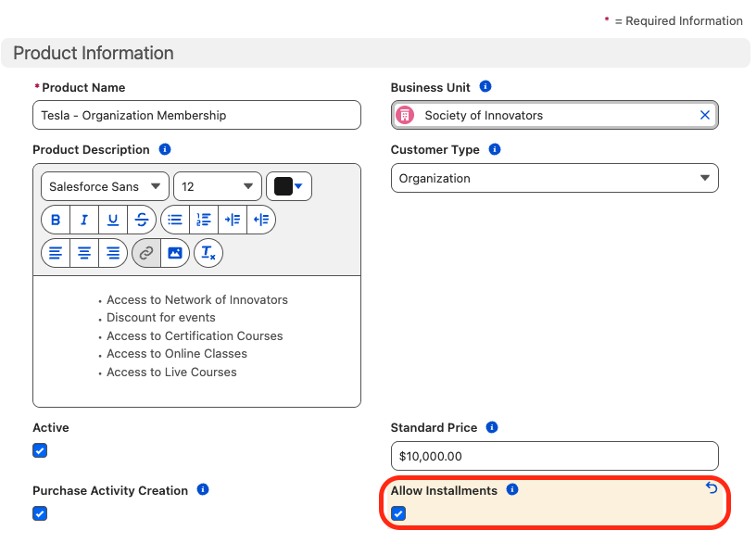
Task: Toggle Allow Installments checkbox
Action: click(398, 513)
